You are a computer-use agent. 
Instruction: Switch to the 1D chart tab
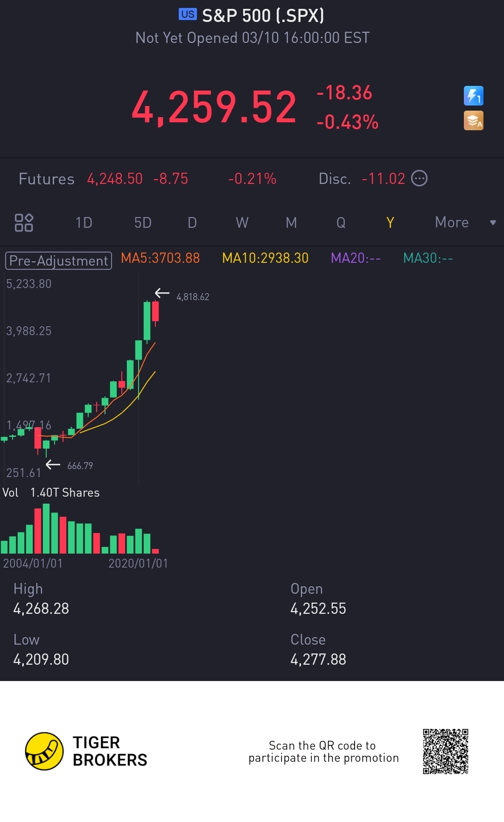tap(84, 223)
